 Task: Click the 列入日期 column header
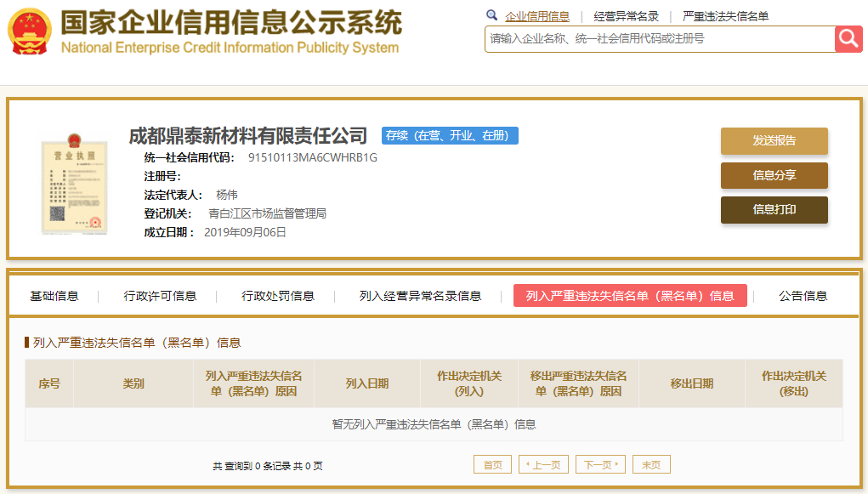(x=367, y=383)
